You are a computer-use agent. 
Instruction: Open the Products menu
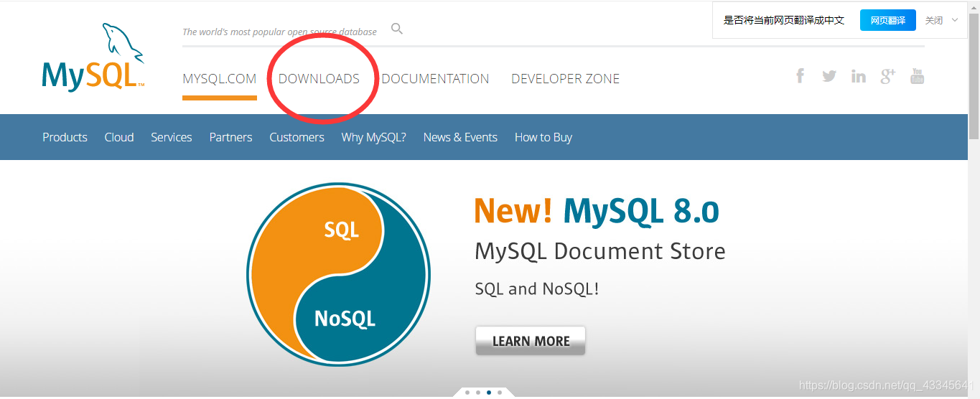65,137
